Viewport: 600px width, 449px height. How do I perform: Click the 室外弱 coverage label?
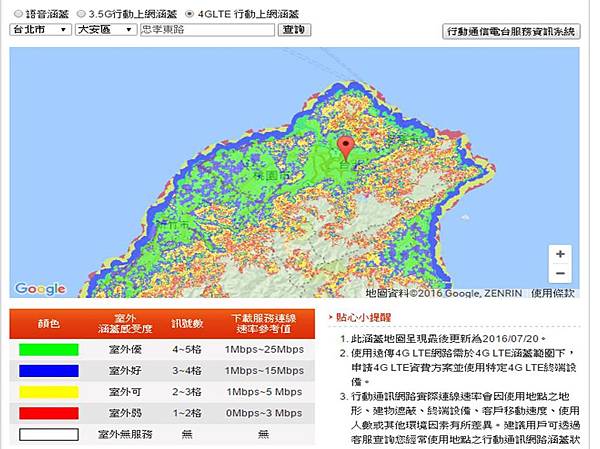point(125,413)
